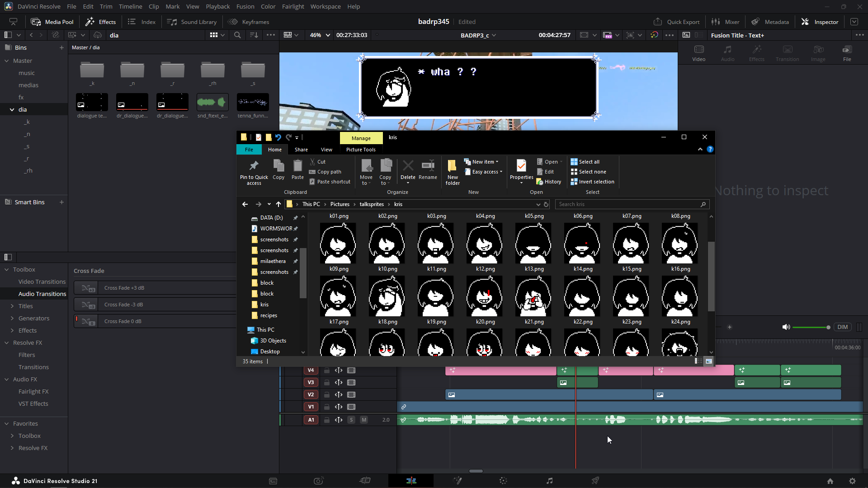Screen dimensions: 868x488
Task: Toggle auto track selector on V3
Action: coord(338,383)
